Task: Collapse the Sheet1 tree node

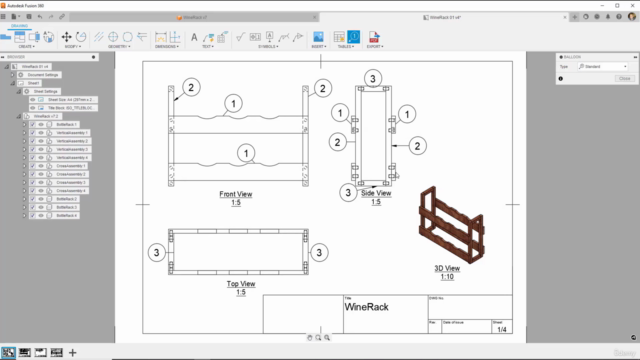Action: (x=12, y=83)
